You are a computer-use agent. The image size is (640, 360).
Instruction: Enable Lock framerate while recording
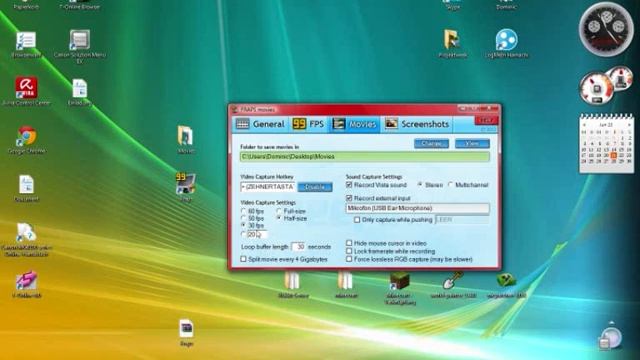tap(349, 251)
